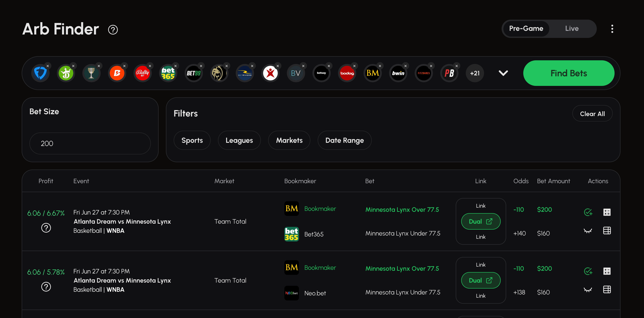Open the Bookmaker link above the Neo.bet Dual button
Image resolution: width=644 pixels, height=318 pixels.
click(x=481, y=265)
